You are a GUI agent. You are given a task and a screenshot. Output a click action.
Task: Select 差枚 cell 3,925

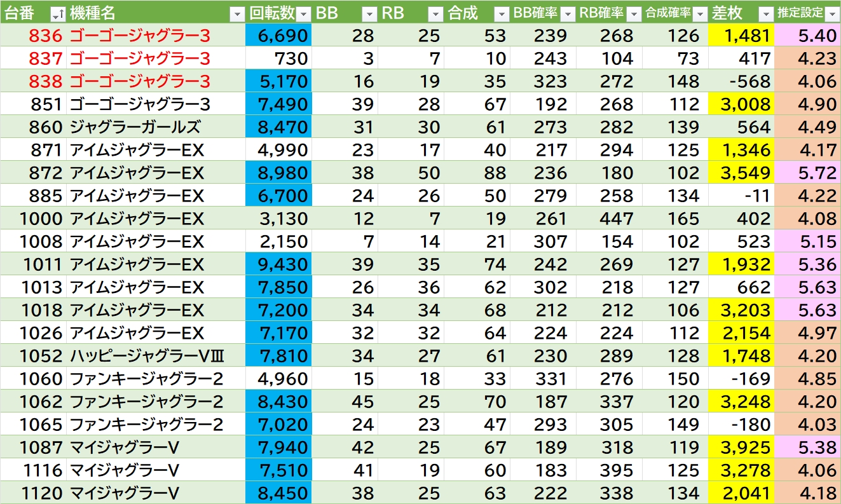pos(741,447)
